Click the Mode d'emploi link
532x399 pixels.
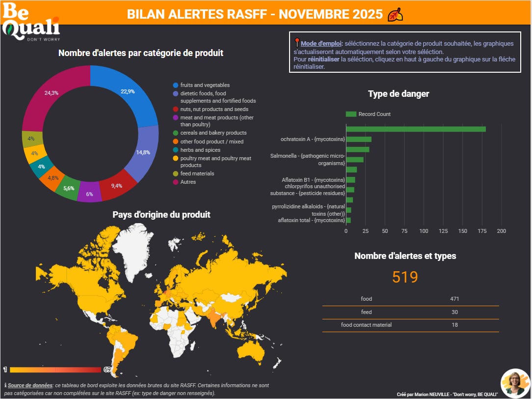(321, 43)
